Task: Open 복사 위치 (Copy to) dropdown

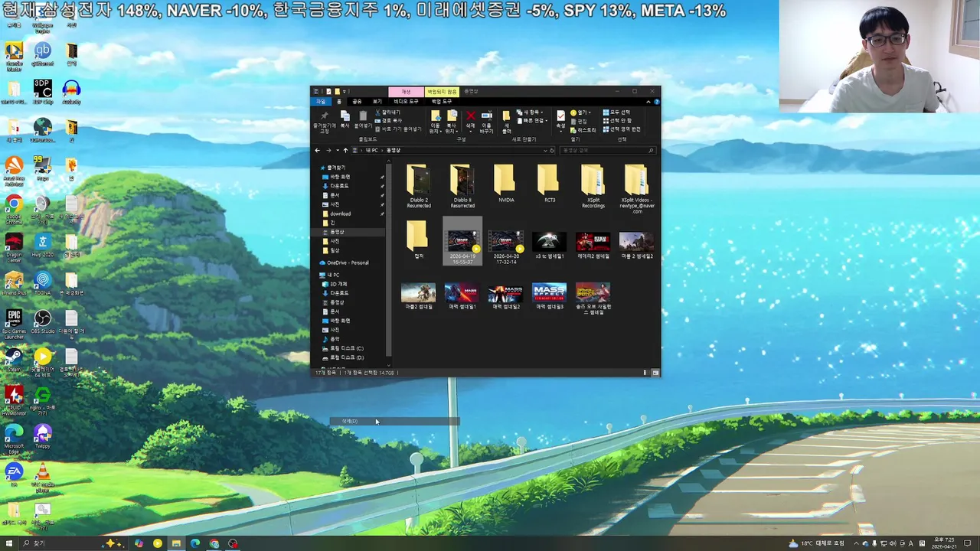Action: 452,122
